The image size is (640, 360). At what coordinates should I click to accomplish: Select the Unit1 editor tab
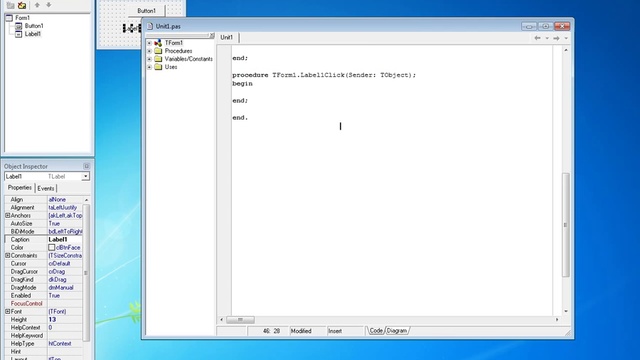227,38
